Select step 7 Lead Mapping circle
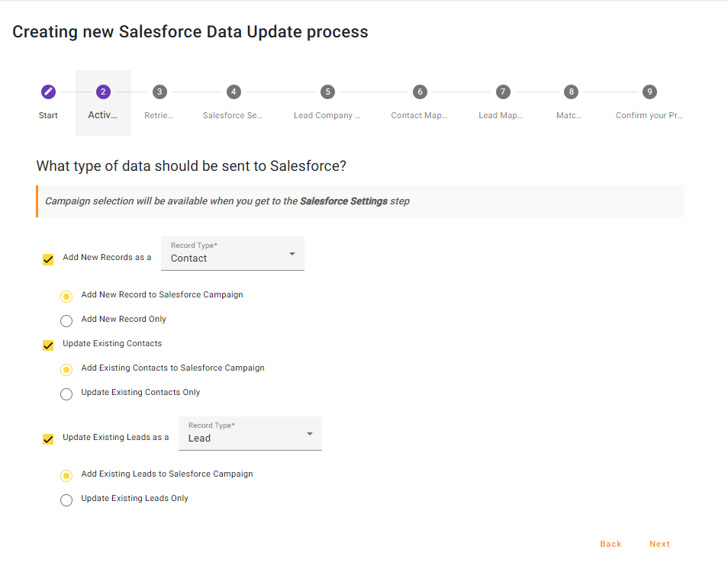The image size is (728, 575). coord(502,92)
